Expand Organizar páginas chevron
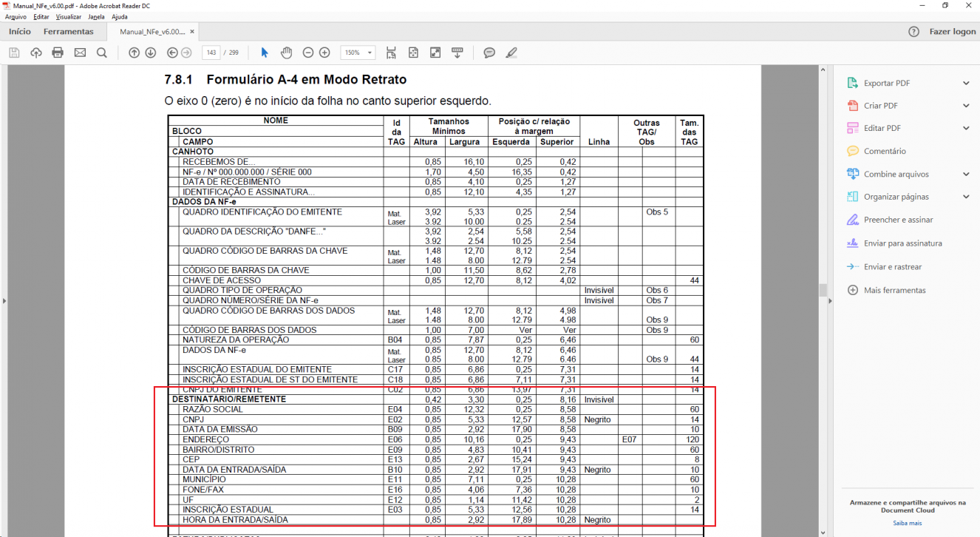 click(966, 197)
